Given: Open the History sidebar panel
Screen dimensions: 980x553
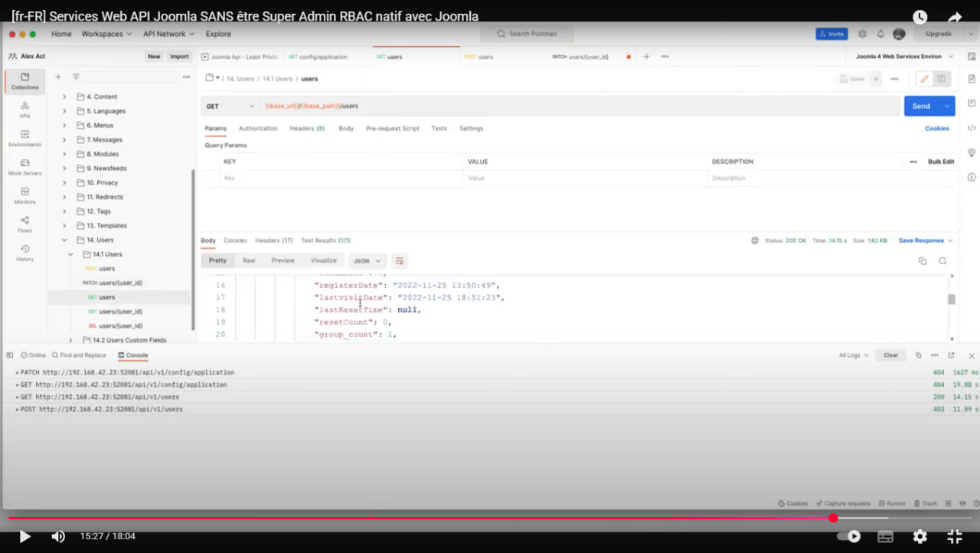Looking at the screenshot, I should 24,253.
